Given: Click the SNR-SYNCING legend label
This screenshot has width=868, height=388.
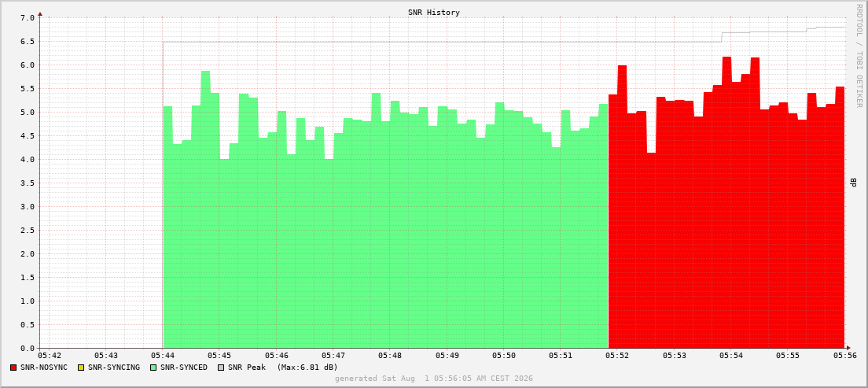Looking at the screenshot, I should pyautogui.click(x=113, y=368).
